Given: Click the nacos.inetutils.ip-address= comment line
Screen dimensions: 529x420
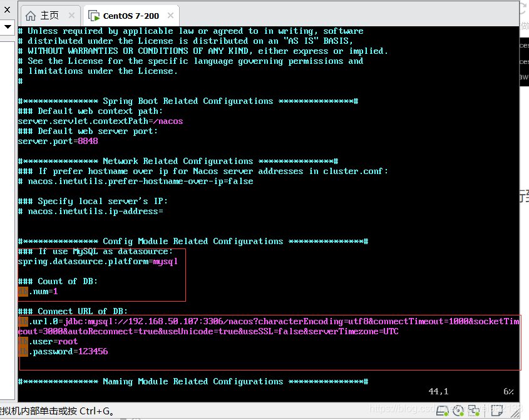Looking at the screenshot, I should [x=90, y=212].
